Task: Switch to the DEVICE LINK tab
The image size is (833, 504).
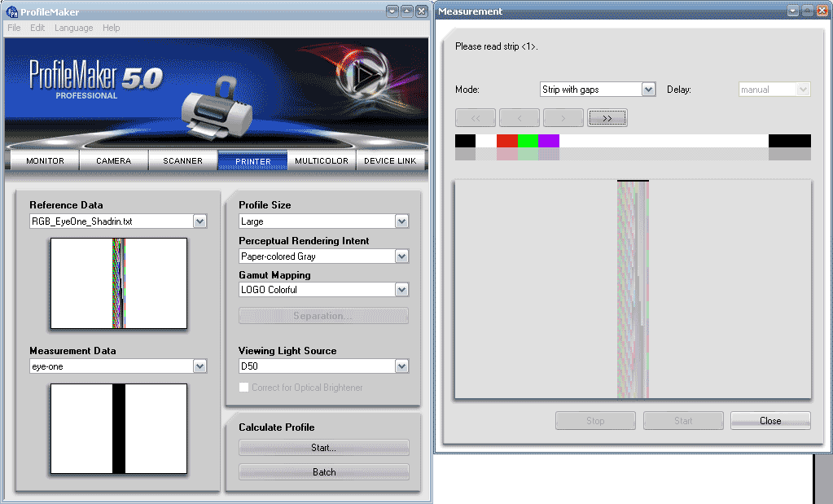Action: point(391,160)
